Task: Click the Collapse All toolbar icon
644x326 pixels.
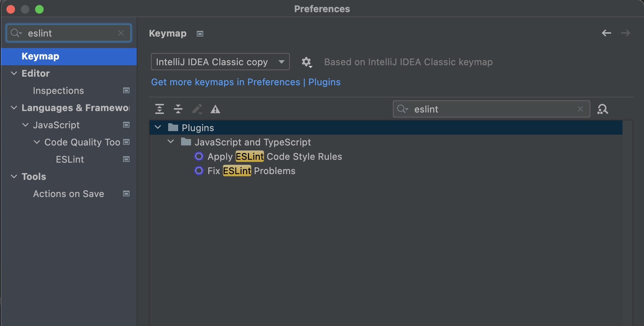Action: 178,109
